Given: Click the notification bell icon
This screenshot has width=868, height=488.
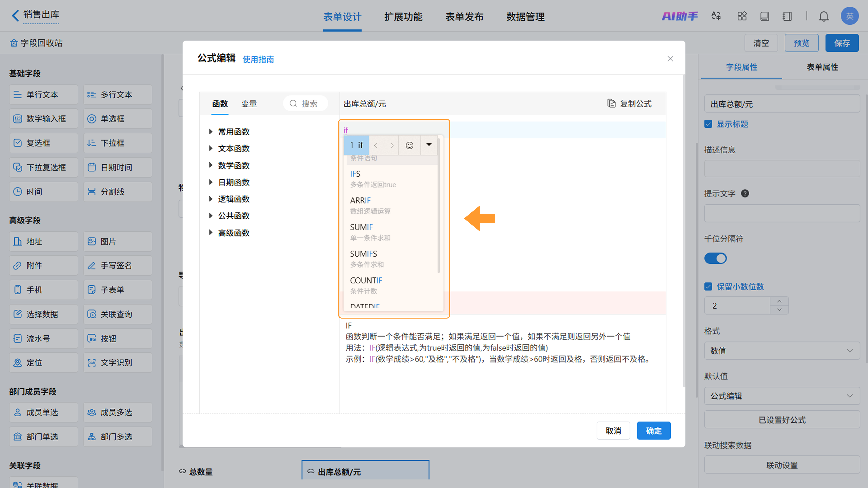Looking at the screenshot, I should tap(823, 16).
